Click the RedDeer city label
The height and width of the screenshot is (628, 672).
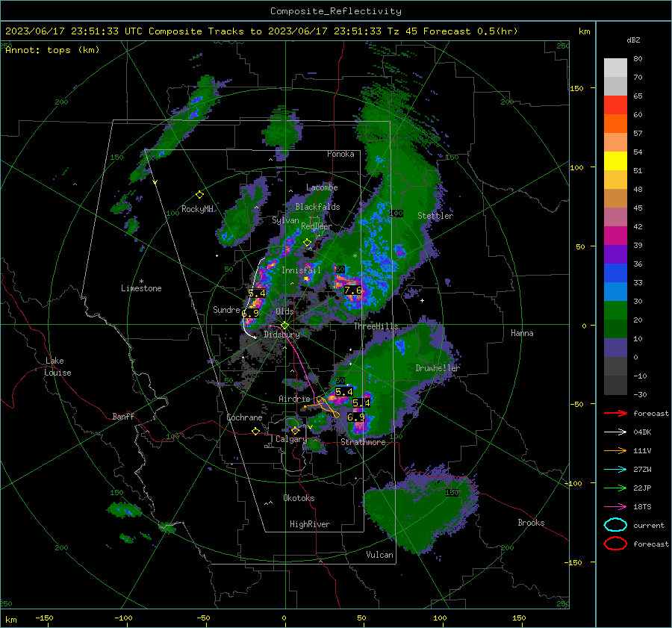317,226
